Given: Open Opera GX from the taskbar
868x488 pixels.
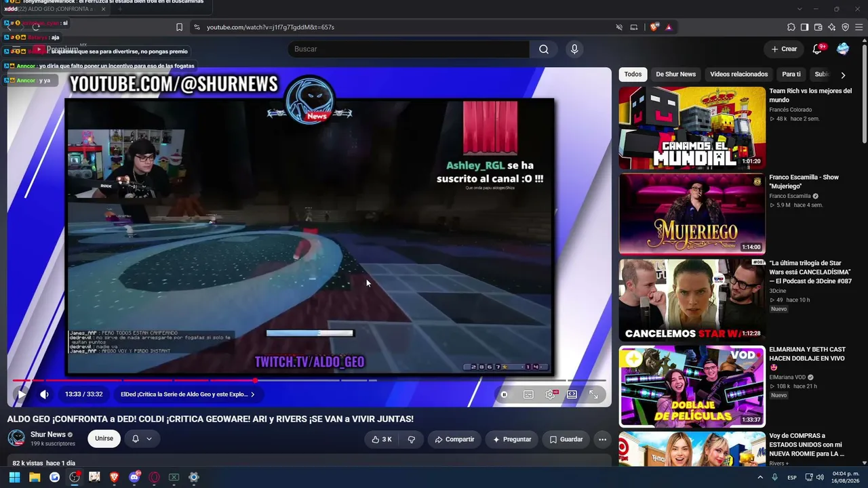Looking at the screenshot, I should point(154,477).
